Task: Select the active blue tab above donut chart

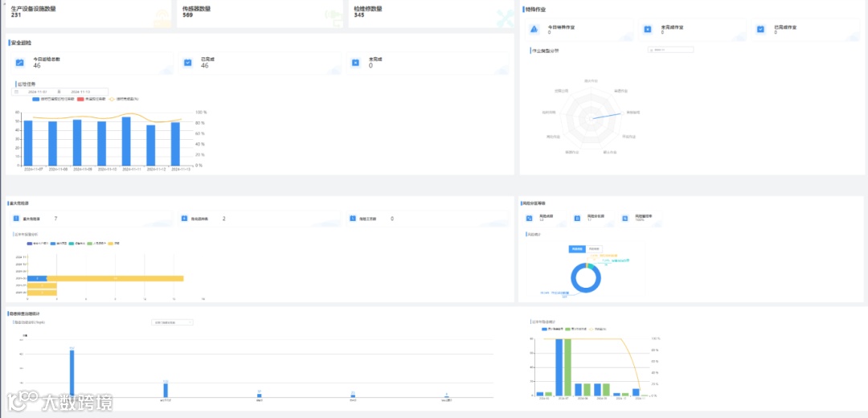Action: click(577, 249)
